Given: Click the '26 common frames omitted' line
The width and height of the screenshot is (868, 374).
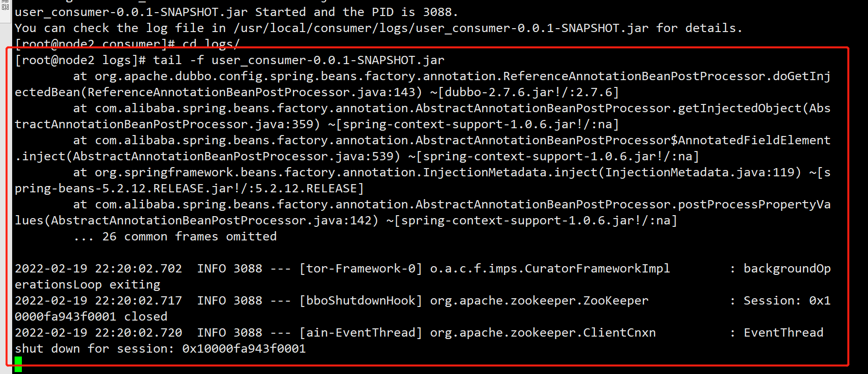Looking at the screenshot, I should coord(175,237).
